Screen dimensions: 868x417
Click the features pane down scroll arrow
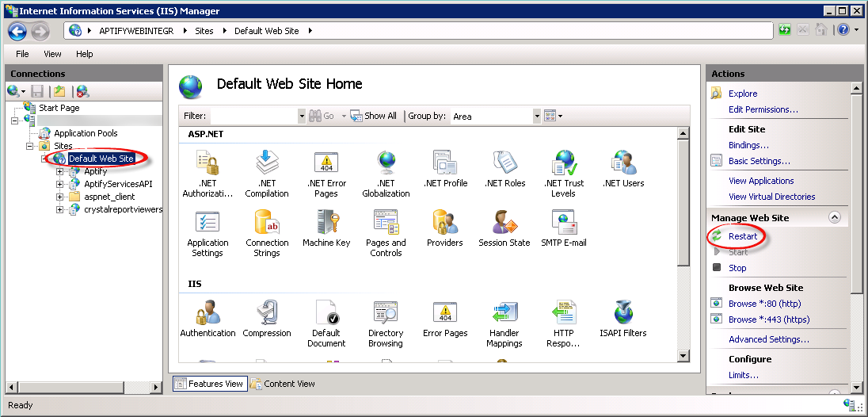click(683, 356)
